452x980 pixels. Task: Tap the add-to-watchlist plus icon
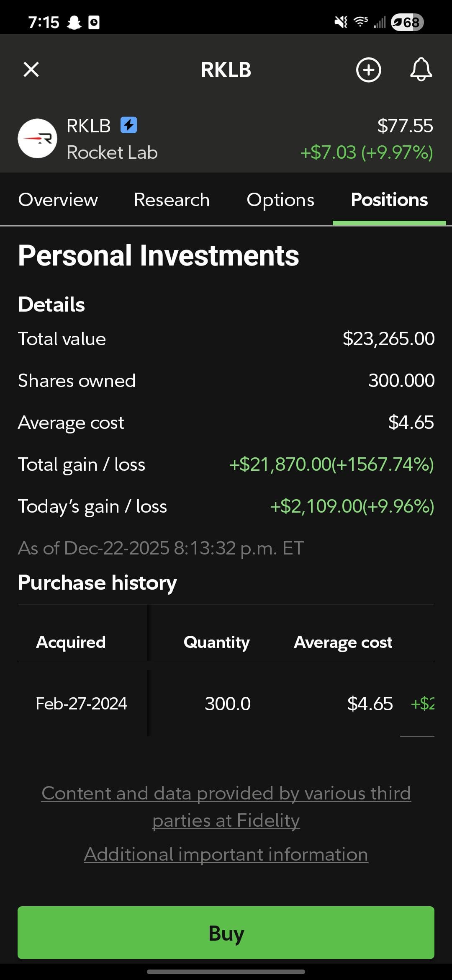(x=368, y=70)
